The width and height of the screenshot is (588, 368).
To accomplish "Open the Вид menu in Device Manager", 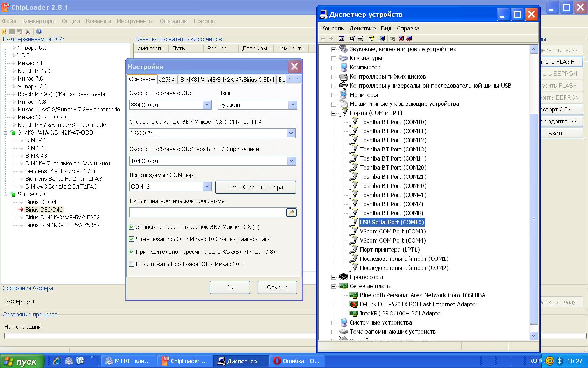I will (x=386, y=28).
